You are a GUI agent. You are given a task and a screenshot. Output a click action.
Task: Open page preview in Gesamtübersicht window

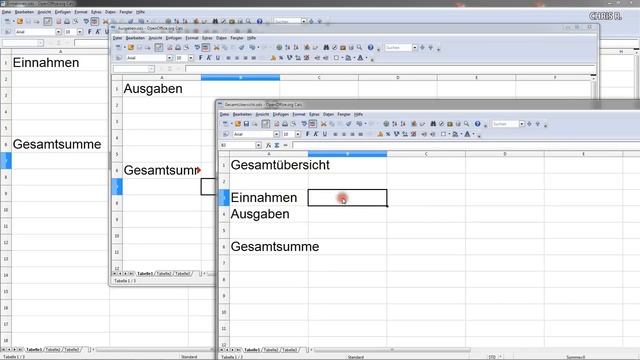click(293, 124)
